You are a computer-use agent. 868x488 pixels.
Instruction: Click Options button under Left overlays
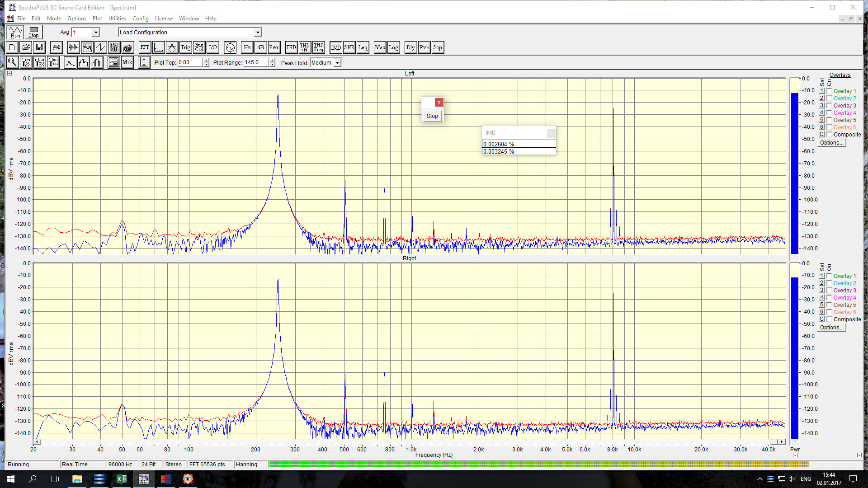point(831,143)
